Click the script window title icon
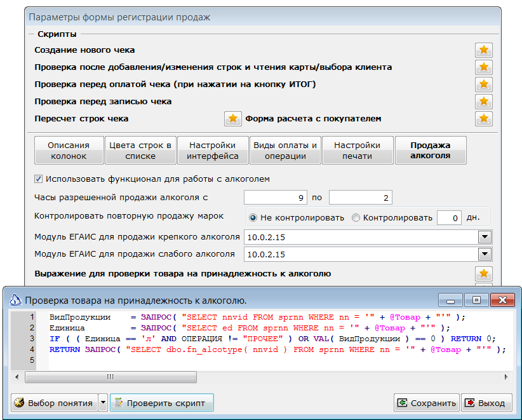The image size is (522, 420). click(15, 300)
